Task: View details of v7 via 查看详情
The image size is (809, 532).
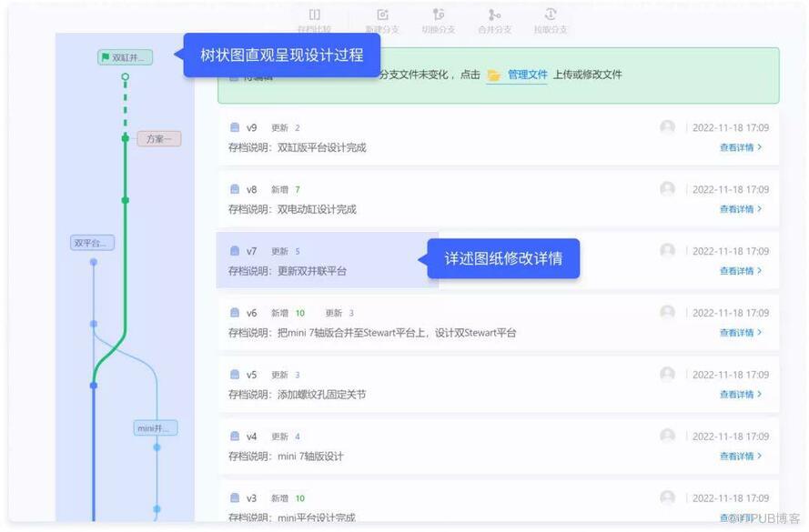Action: pos(740,271)
